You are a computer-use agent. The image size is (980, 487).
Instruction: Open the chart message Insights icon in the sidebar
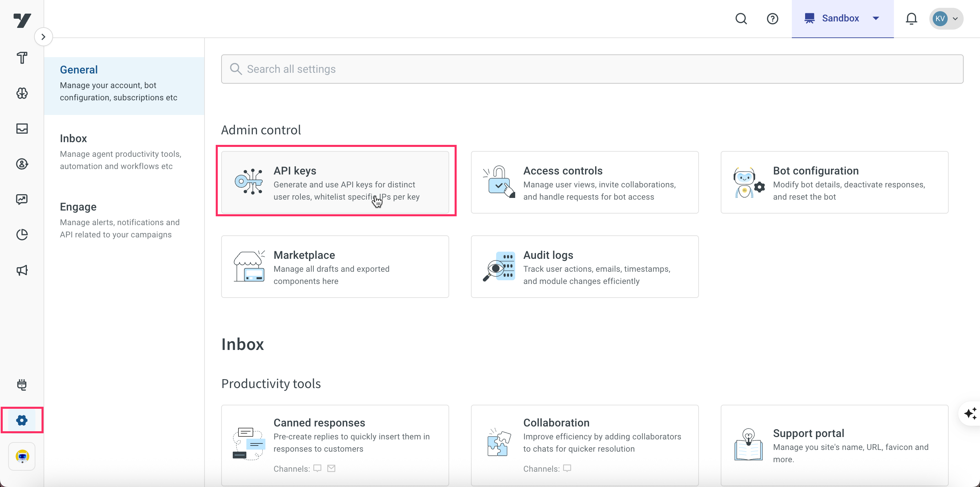click(x=22, y=199)
